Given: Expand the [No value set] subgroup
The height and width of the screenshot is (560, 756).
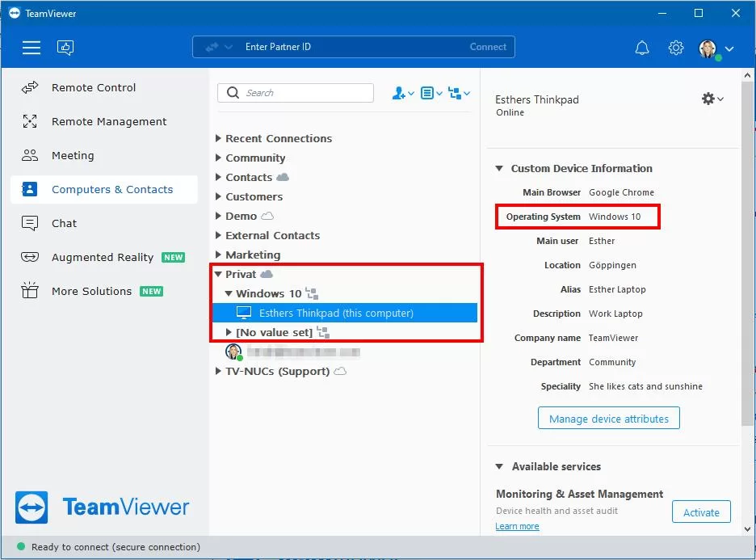Looking at the screenshot, I should point(229,332).
